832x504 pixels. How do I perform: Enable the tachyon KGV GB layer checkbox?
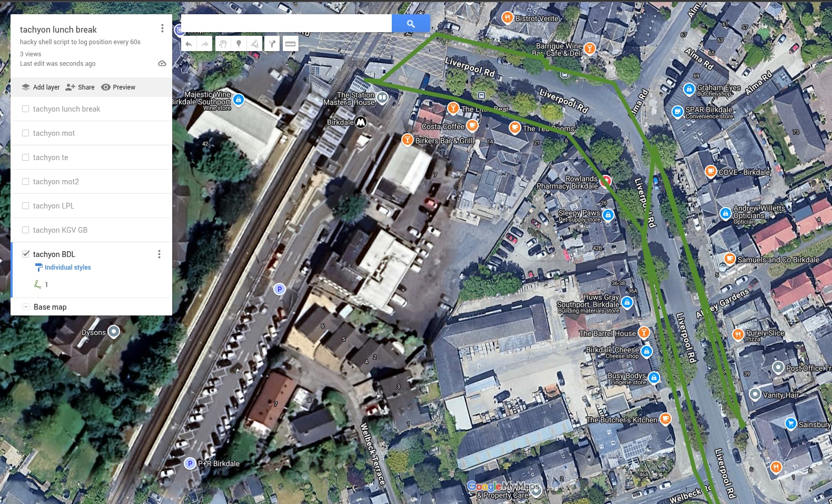25,230
